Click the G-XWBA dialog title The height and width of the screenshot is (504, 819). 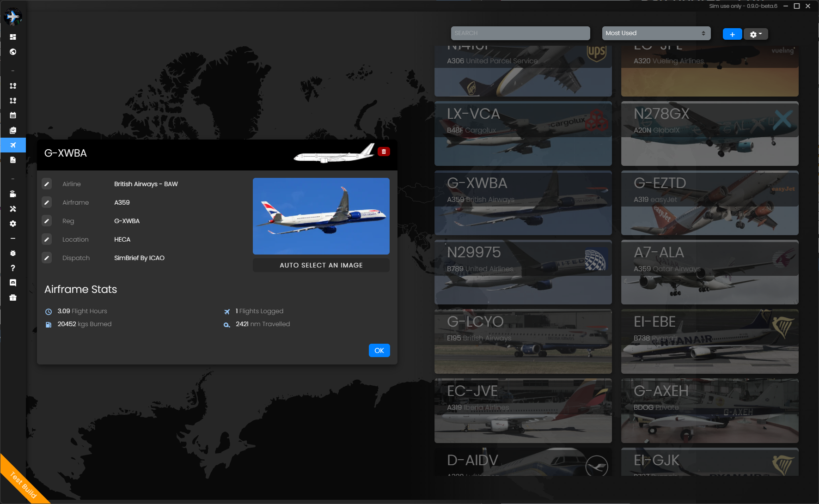click(66, 153)
